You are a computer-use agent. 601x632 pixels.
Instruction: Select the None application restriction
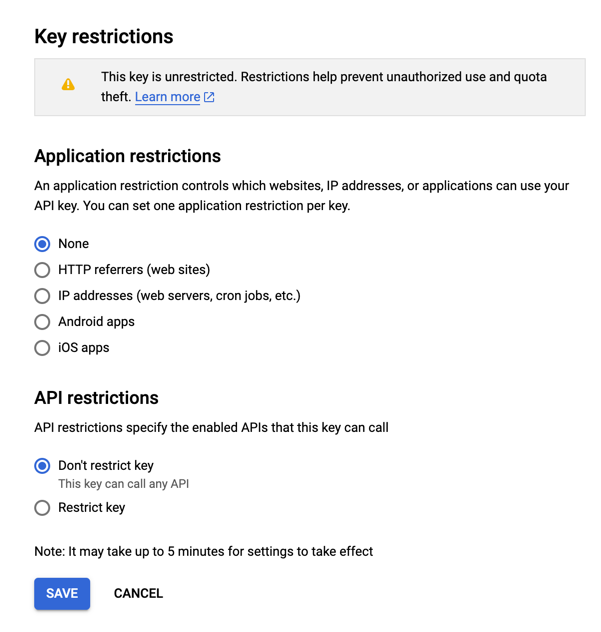42,244
